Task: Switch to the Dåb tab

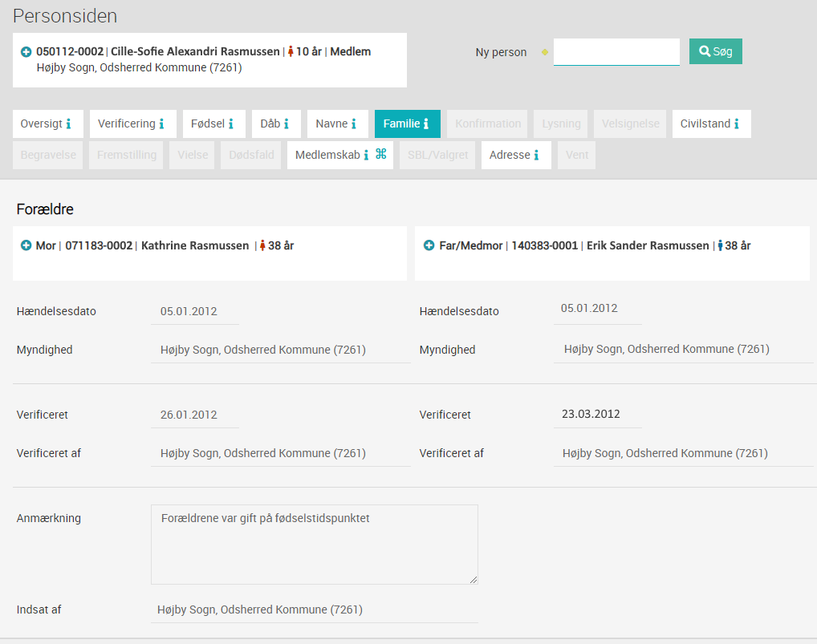Action: [x=276, y=124]
